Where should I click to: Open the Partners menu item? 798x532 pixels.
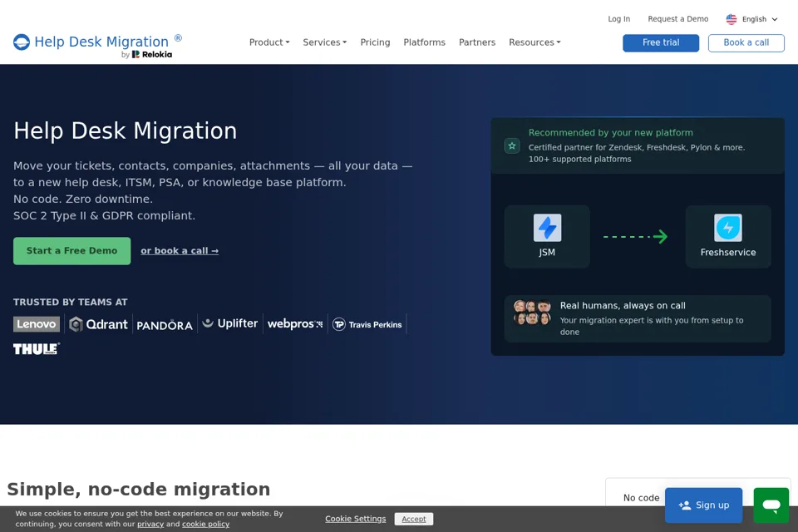click(477, 42)
